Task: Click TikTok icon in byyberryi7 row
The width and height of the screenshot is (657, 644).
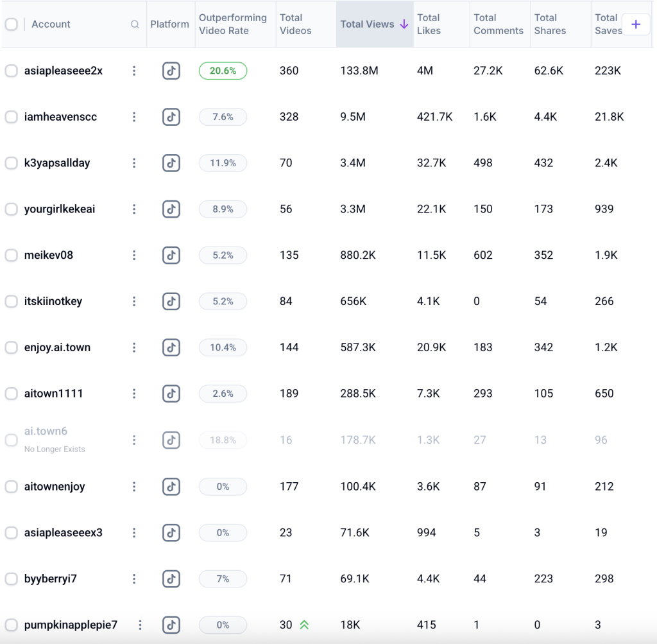Action: (171, 579)
